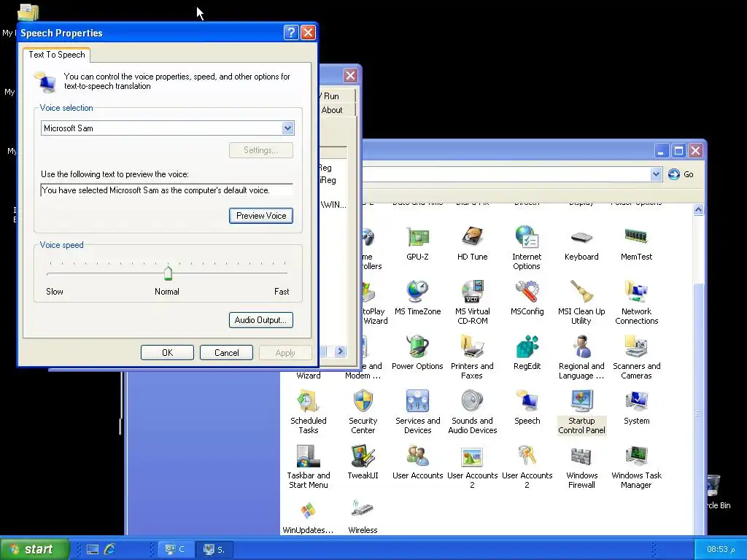Open the Power Options icon
747x560 pixels.
click(417, 352)
